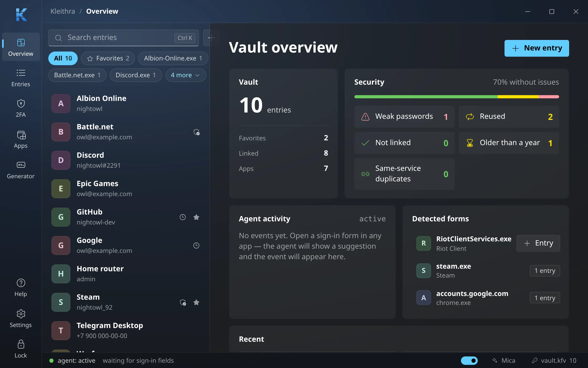Open the Older than a year tile
Screen dimensions: 588x368
pyautogui.click(x=509, y=143)
